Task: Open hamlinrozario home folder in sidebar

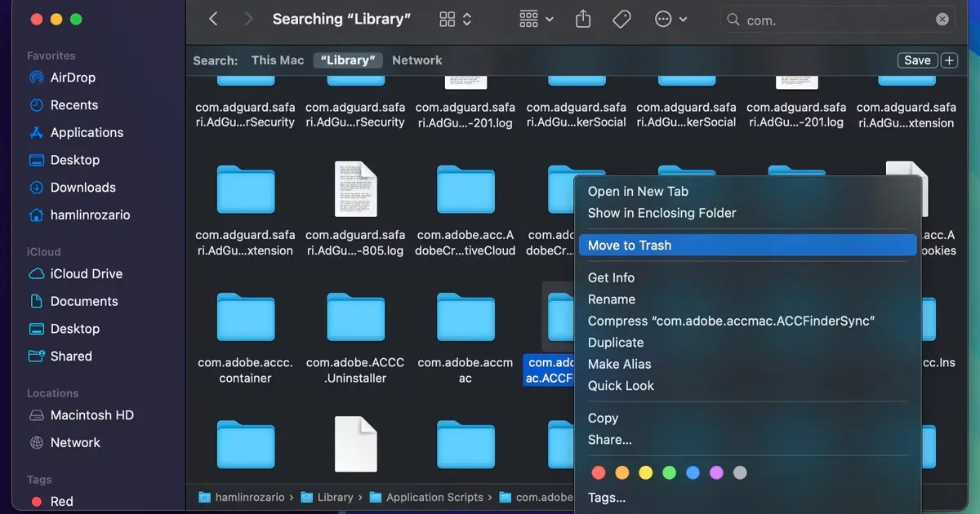Action: [x=90, y=215]
